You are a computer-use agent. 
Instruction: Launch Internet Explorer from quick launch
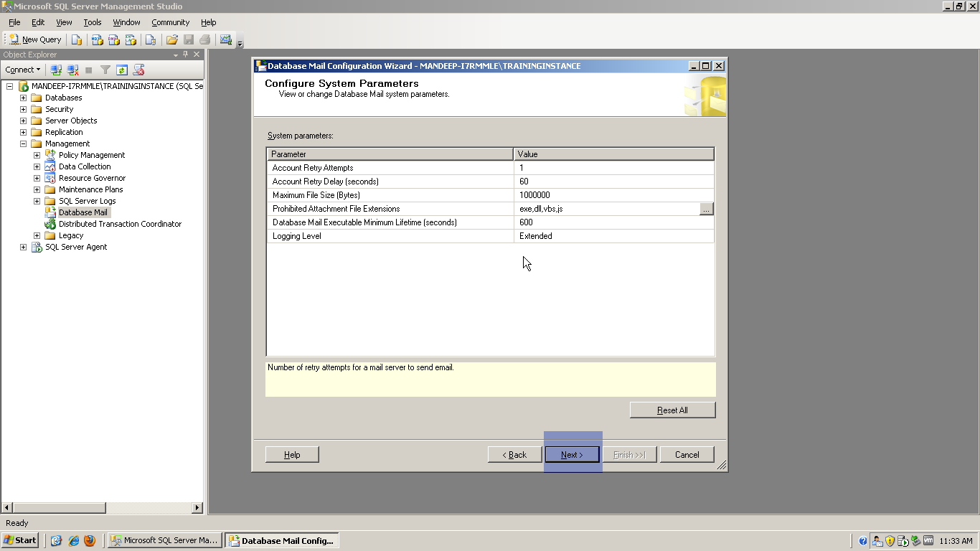pos(73,540)
